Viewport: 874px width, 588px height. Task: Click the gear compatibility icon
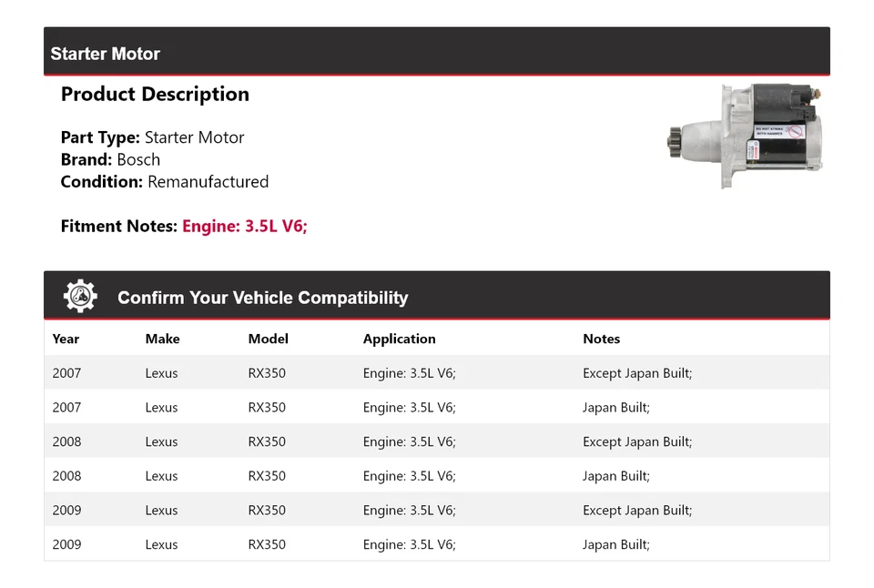80,297
